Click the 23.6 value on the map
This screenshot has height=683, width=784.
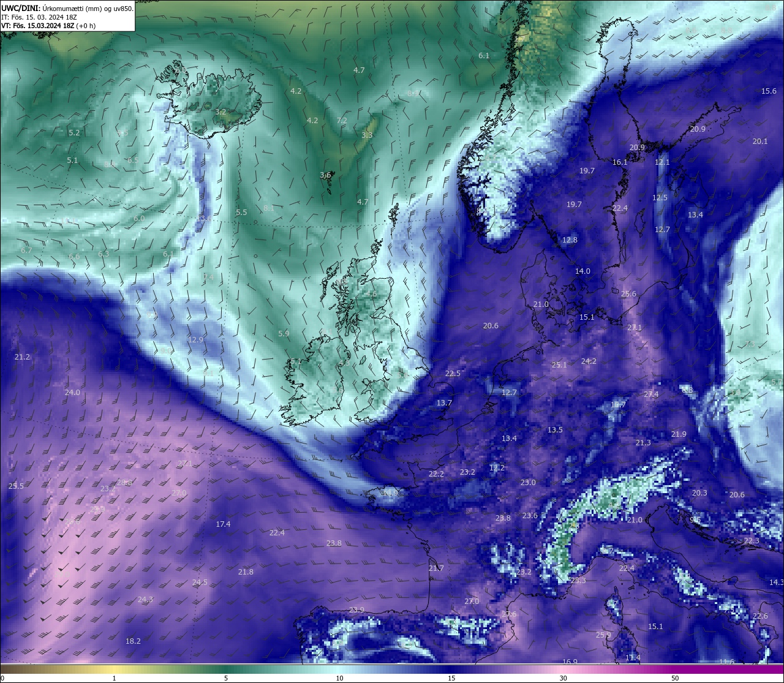coord(530,516)
